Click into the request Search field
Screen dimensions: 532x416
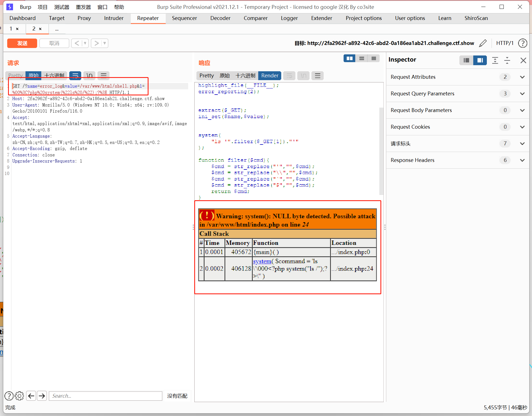(106, 396)
